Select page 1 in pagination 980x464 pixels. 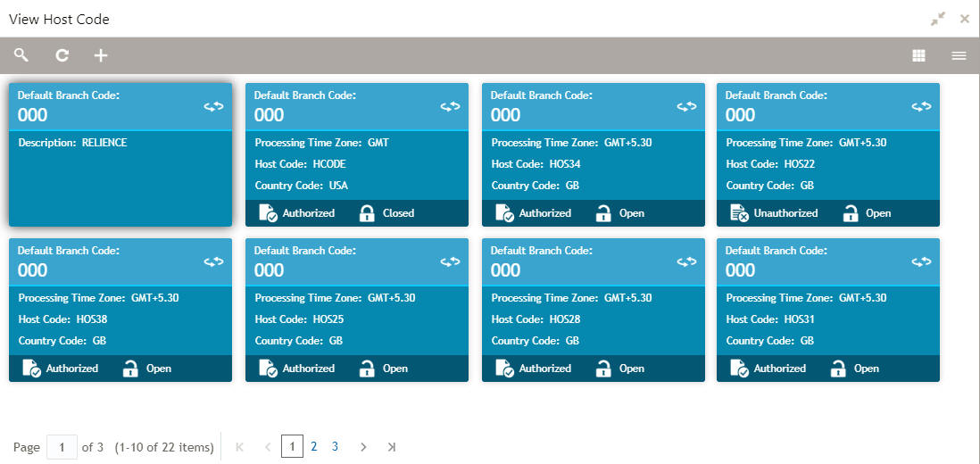click(x=292, y=446)
